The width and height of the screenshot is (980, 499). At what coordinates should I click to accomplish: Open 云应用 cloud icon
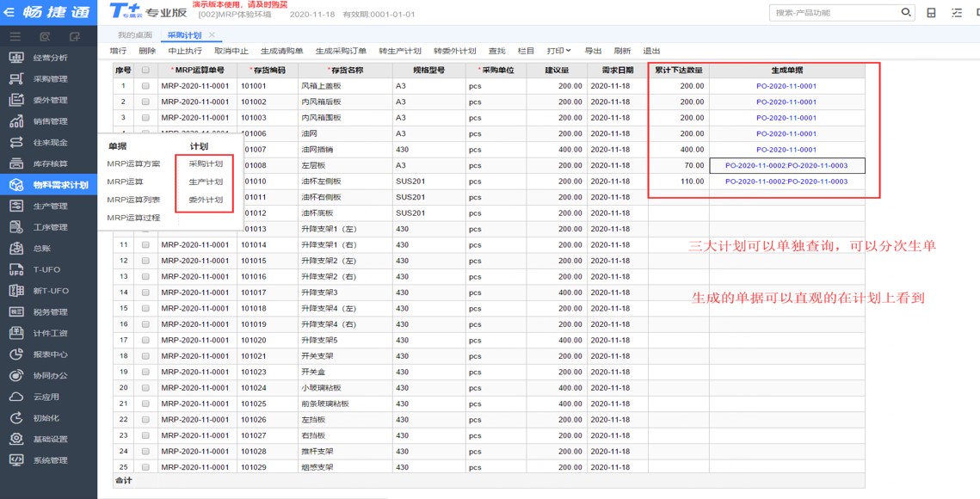(17, 397)
